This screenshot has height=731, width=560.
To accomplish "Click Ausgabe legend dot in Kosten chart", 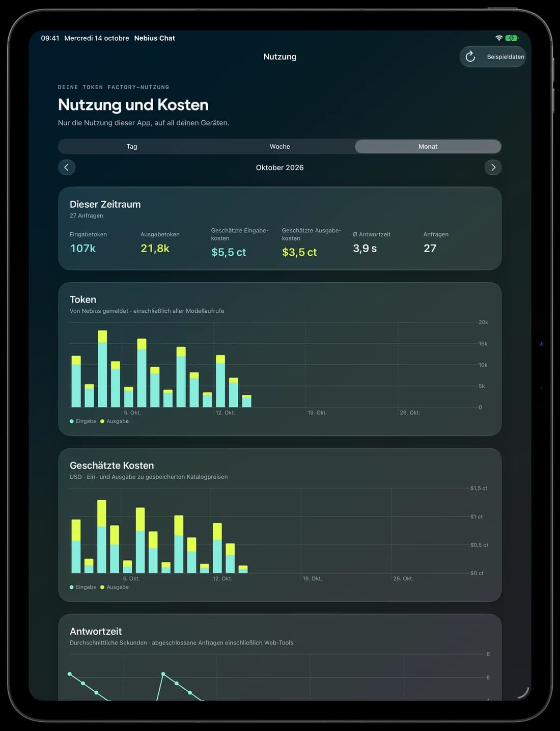I will pyautogui.click(x=102, y=587).
